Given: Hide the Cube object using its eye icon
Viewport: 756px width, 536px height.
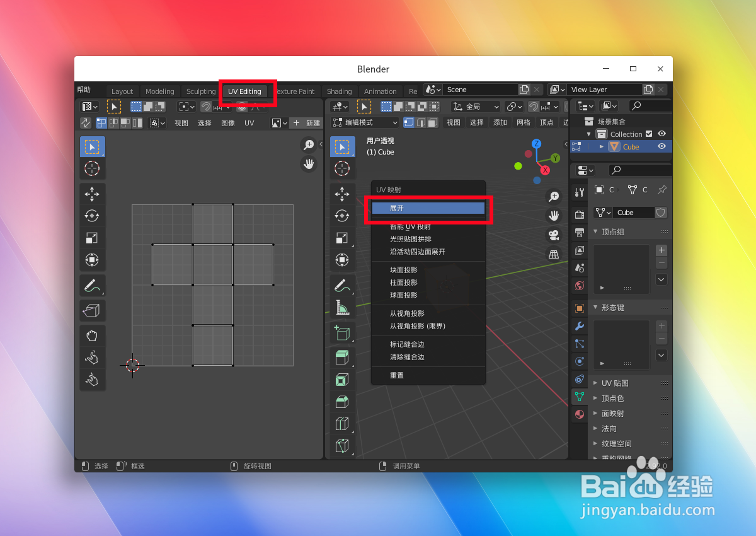Looking at the screenshot, I should click(x=662, y=146).
